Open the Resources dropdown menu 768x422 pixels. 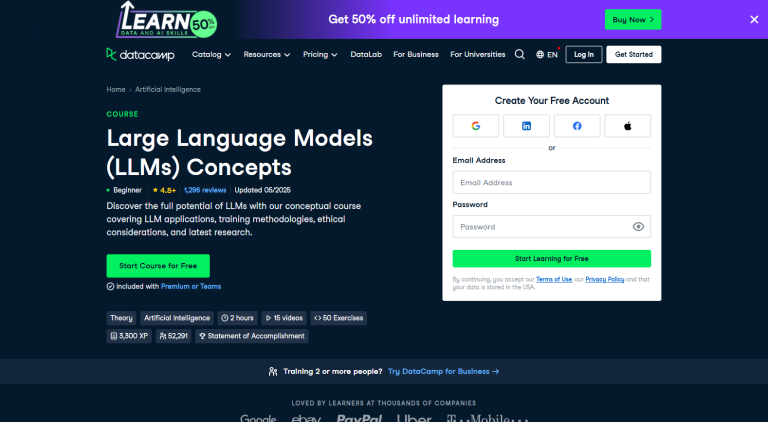(x=267, y=55)
